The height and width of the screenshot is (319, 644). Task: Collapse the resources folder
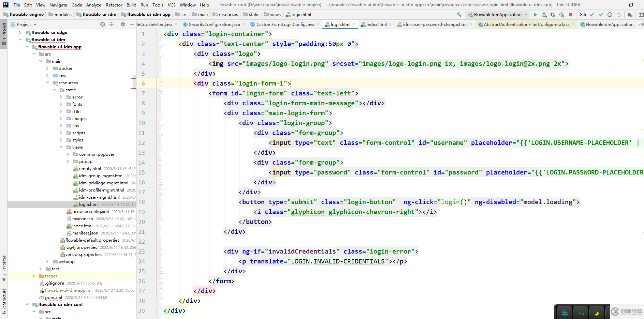tap(47, 82)
